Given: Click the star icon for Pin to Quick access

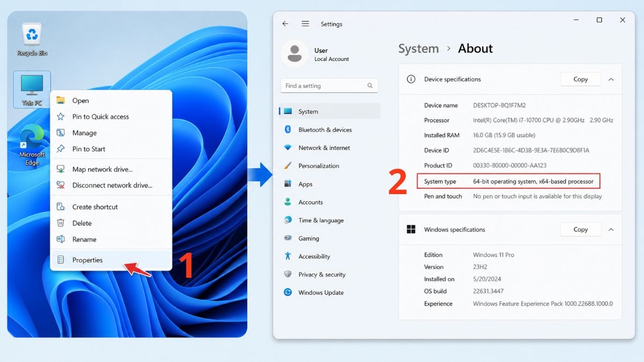Looking at the screenshot, I should click(x=61, y=116).
